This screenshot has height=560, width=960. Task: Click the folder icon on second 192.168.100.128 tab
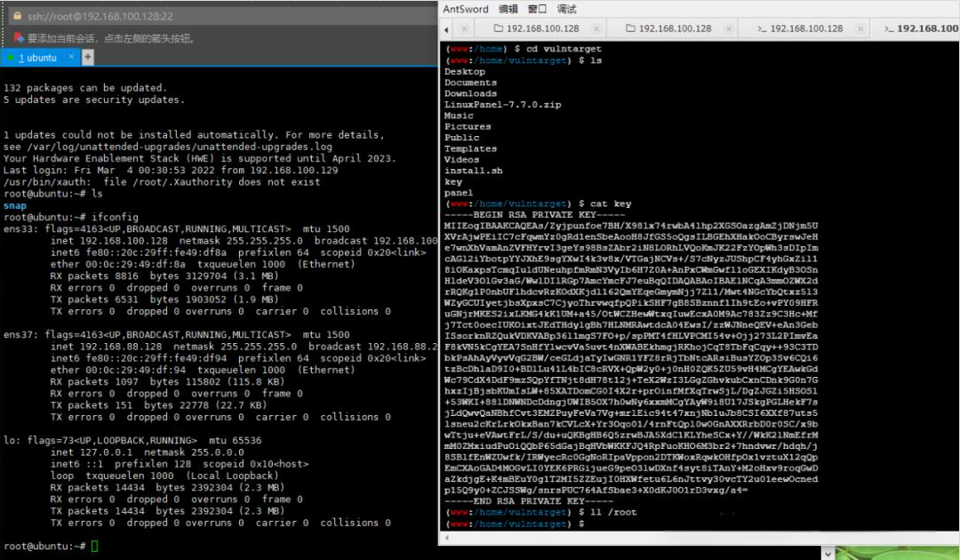(630, 28)
